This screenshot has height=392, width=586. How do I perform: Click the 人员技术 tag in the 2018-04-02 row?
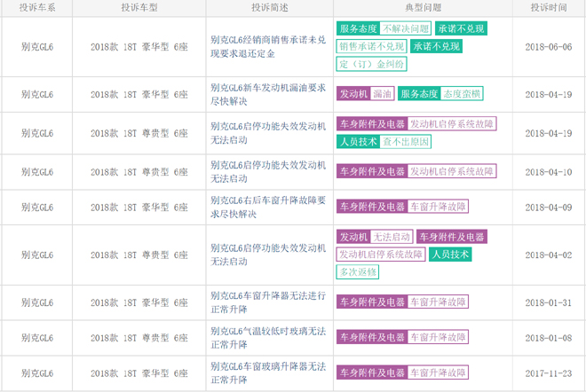(x=450, y=255)
